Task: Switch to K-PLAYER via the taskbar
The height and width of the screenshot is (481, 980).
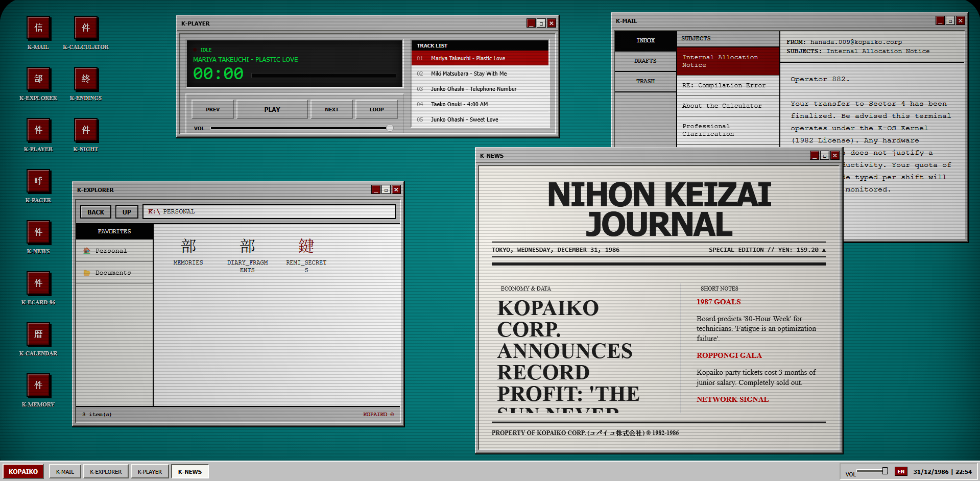Action: coord(150,471)
